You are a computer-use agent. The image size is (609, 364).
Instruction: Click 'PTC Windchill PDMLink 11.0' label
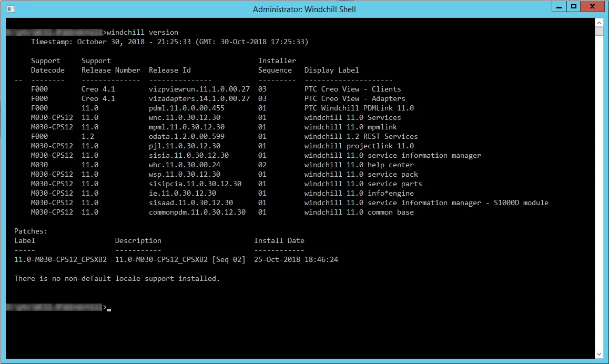pyautogui.click(x=359, y=108)
